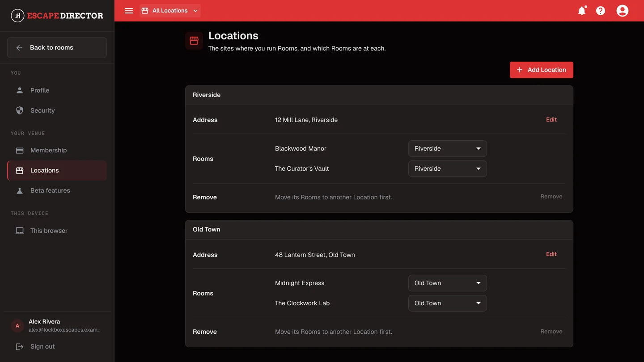Screen dimensions: 644x362
Task: Expand the All Locations switcher
Action: point(170,11)
